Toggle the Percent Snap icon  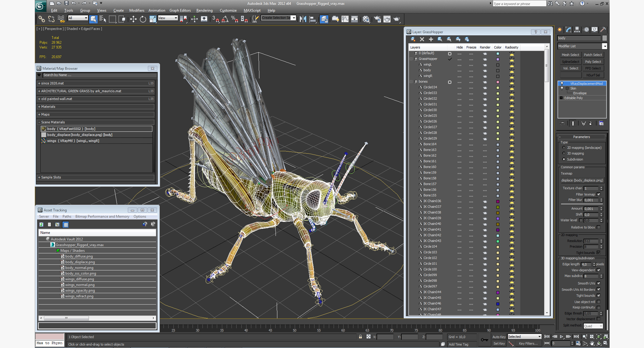[x=235, y=19]
